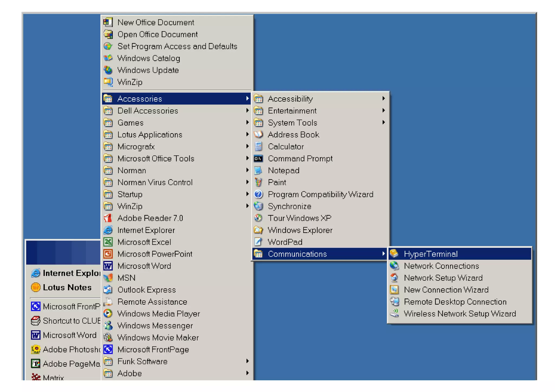Click the Microsoft Excel icon

pos(108,242)
